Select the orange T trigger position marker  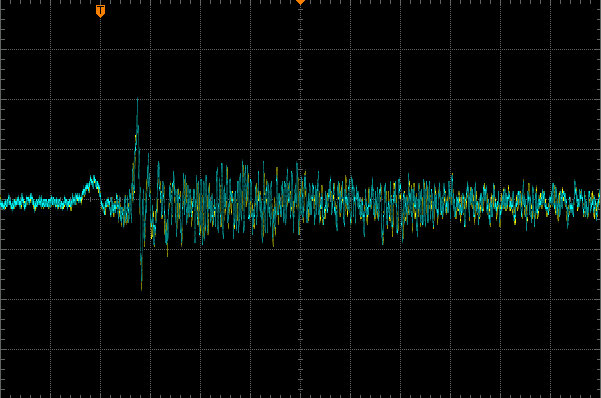point(100,11)
